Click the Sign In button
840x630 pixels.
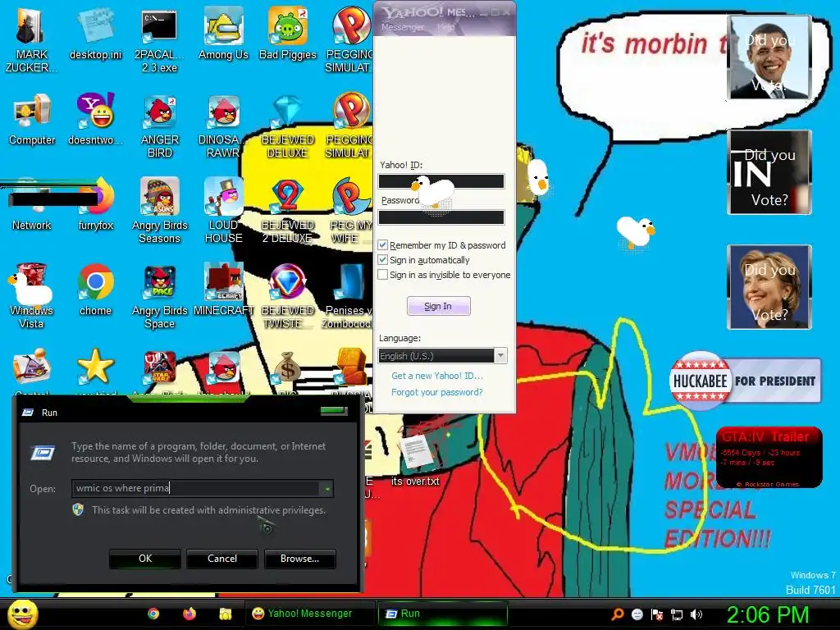(x=438, y=306)
